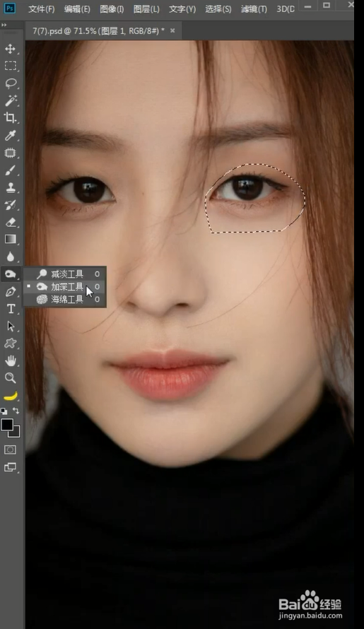Open the 3D menu
Screen dimensions: 364x629
(286, 8)
